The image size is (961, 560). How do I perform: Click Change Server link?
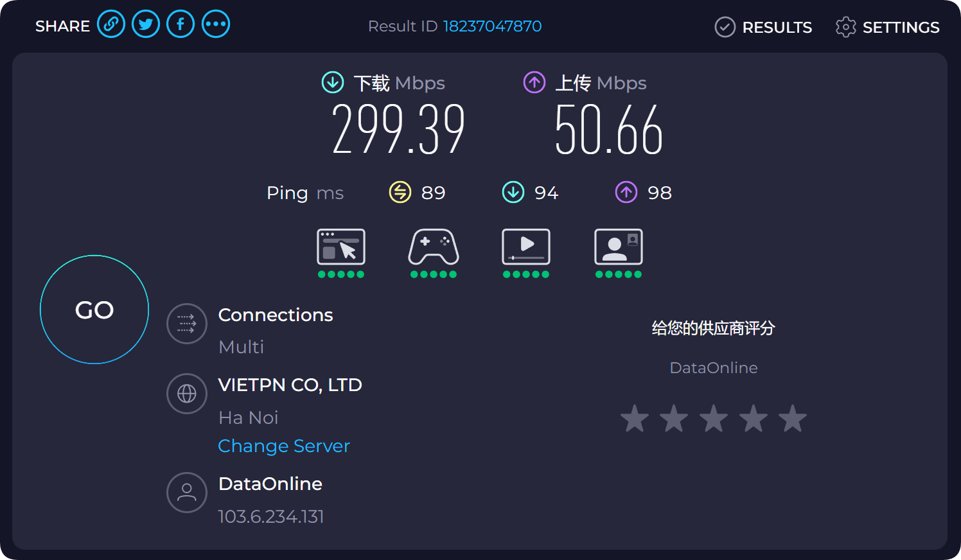[x=284, y=446]
